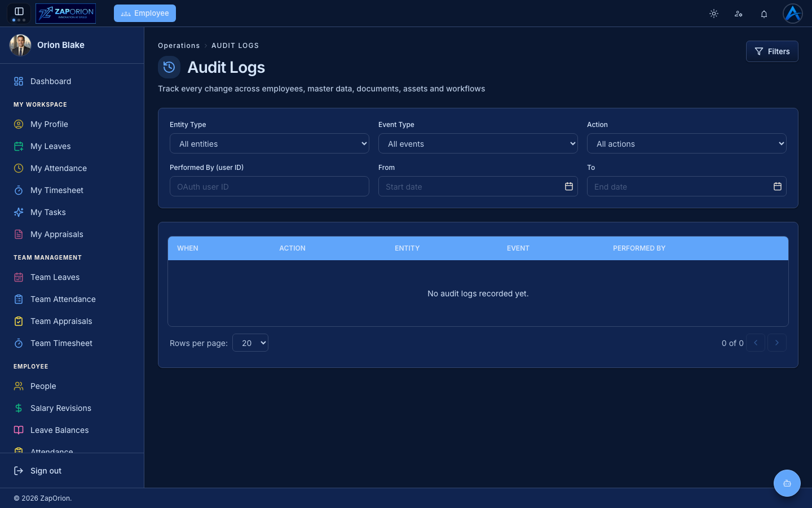The width and height of the screenshot is (812, 508).
Task: Open My Appraisals label
Action: tap(57, 234)
